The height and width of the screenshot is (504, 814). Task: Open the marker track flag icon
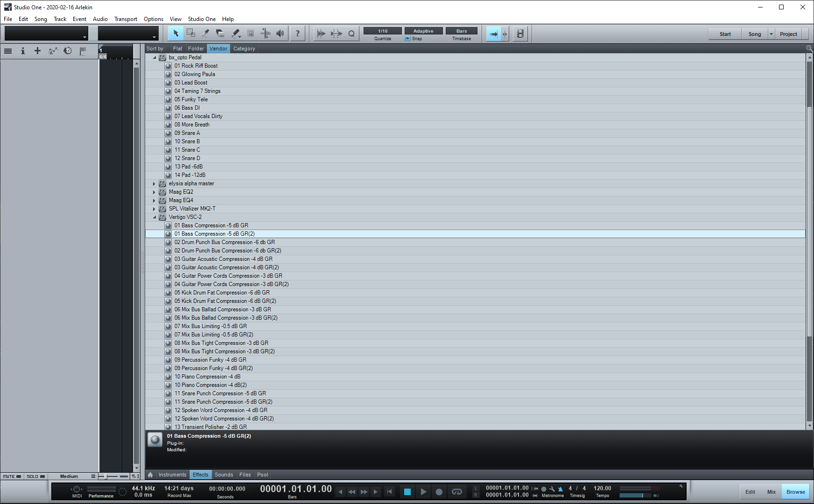(x=83, y=51)
